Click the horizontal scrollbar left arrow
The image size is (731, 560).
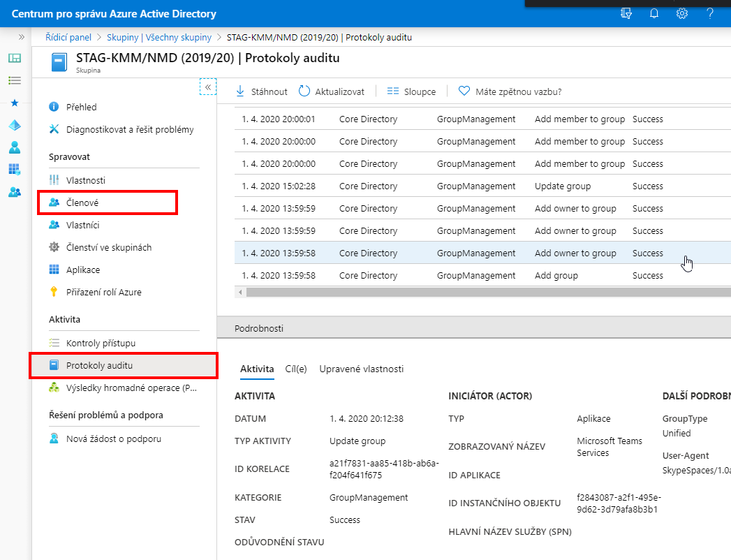coord(240,293)
